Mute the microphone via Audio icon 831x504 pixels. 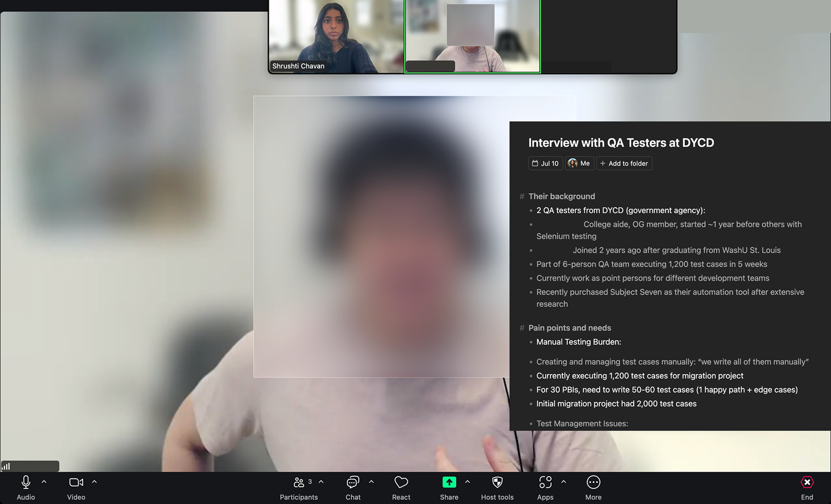(x=26, y=482)
